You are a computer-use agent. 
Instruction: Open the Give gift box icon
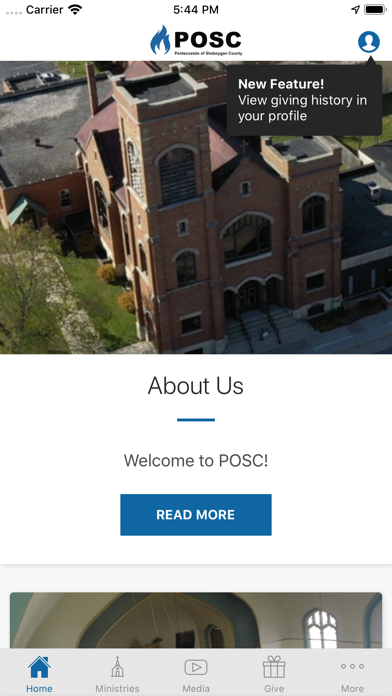[x=274, y=667]
